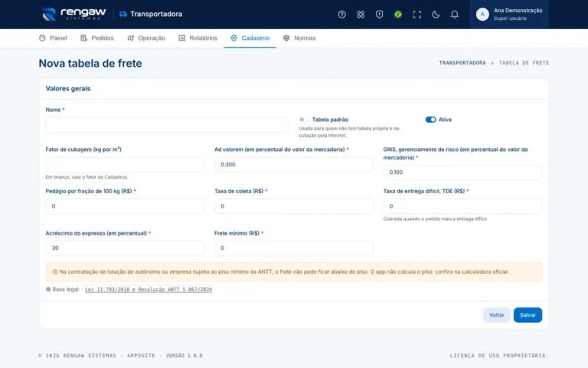Open the Relatórios menu
This screenshot has width=588, height=368.
click(x=198, y=38)
